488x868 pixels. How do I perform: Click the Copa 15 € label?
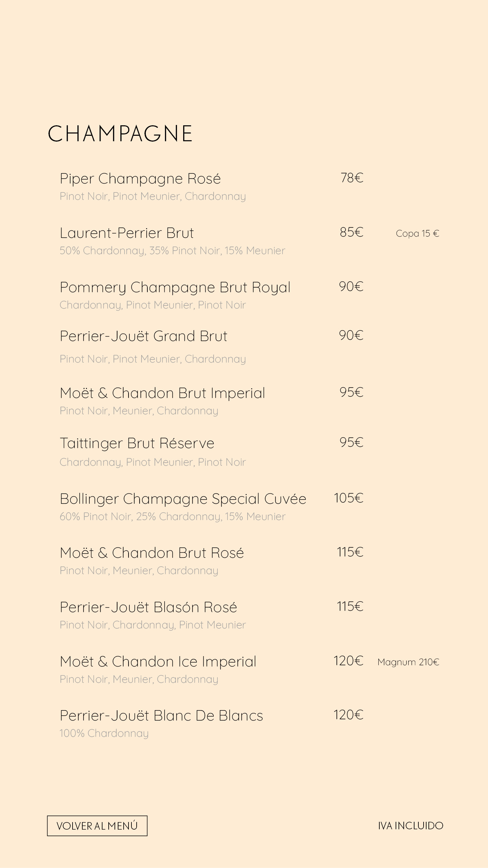417,233
